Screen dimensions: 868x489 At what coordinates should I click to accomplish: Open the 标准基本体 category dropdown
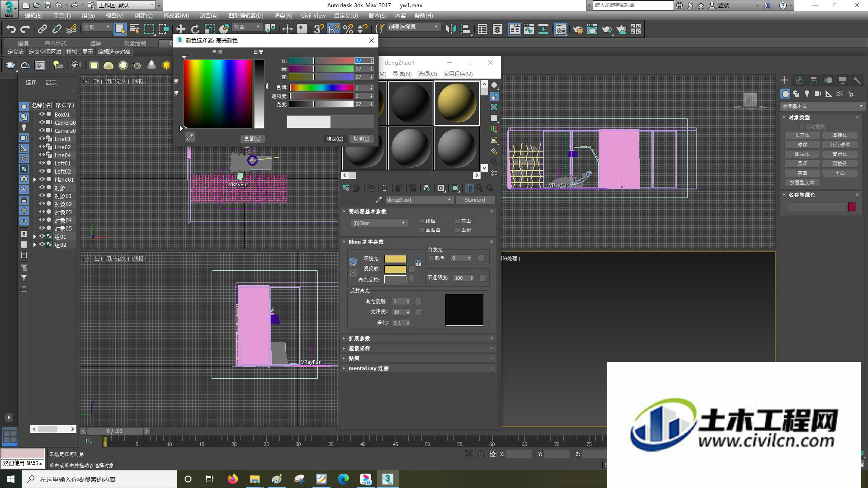[822, 106]
